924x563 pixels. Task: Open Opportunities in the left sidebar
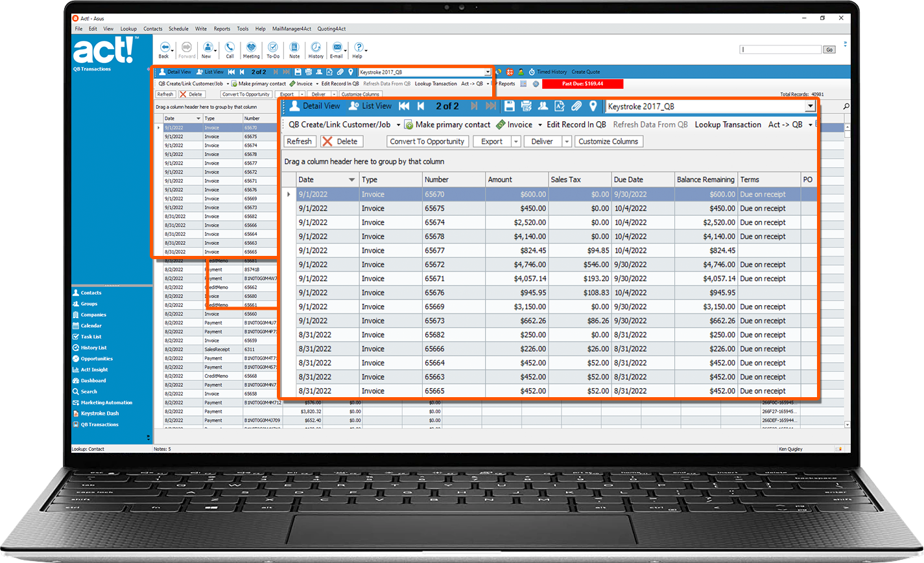point(93,359)
